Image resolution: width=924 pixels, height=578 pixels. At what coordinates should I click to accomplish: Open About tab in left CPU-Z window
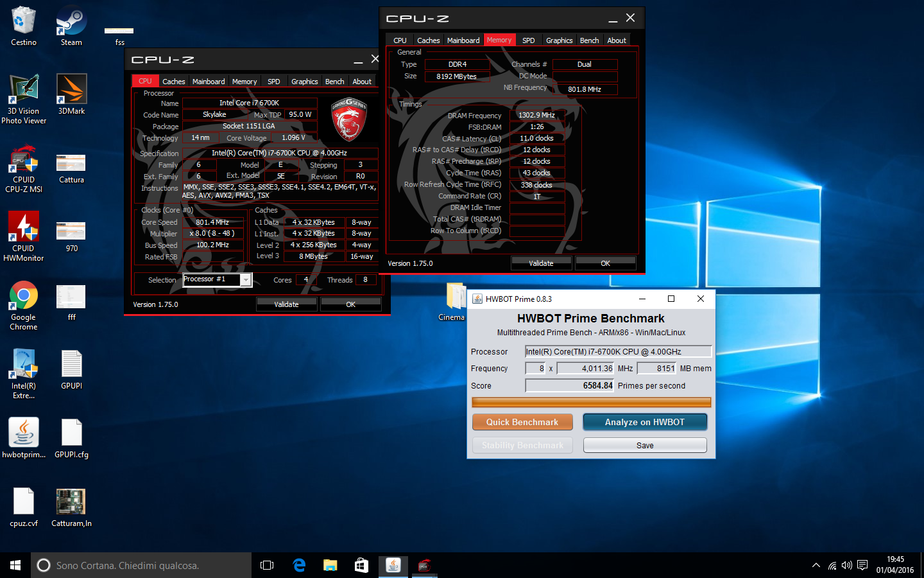(362, 82)
